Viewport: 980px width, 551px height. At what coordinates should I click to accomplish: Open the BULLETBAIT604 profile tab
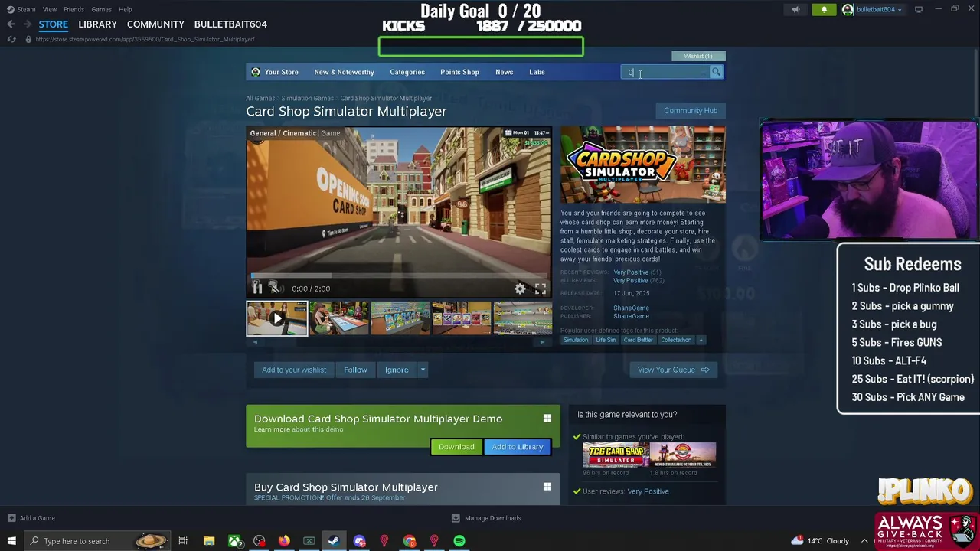point(230,24)
